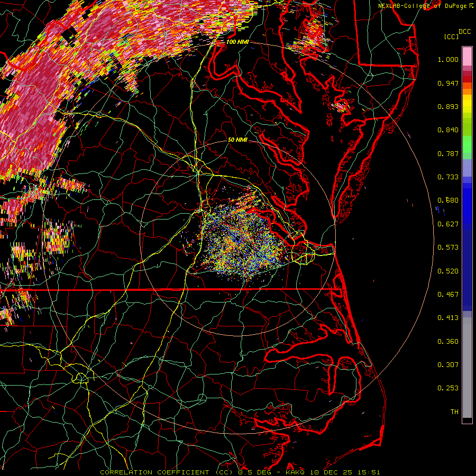Screen dimensions: 476x476
Task: Click the 100 NMI range ring label
Action: point(237,42)
